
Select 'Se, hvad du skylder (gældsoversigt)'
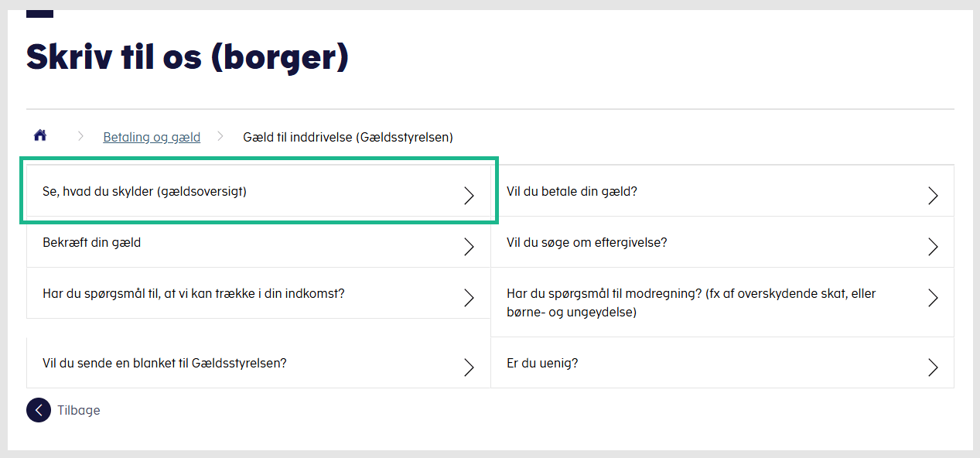pos(145,192)
